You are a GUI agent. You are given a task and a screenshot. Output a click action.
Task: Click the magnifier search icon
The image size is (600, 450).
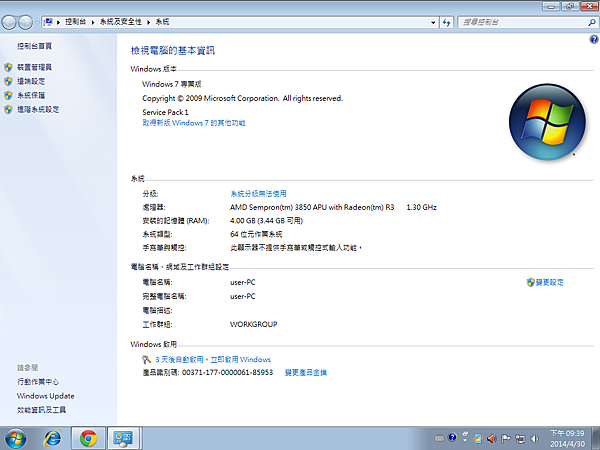[592, 23]
